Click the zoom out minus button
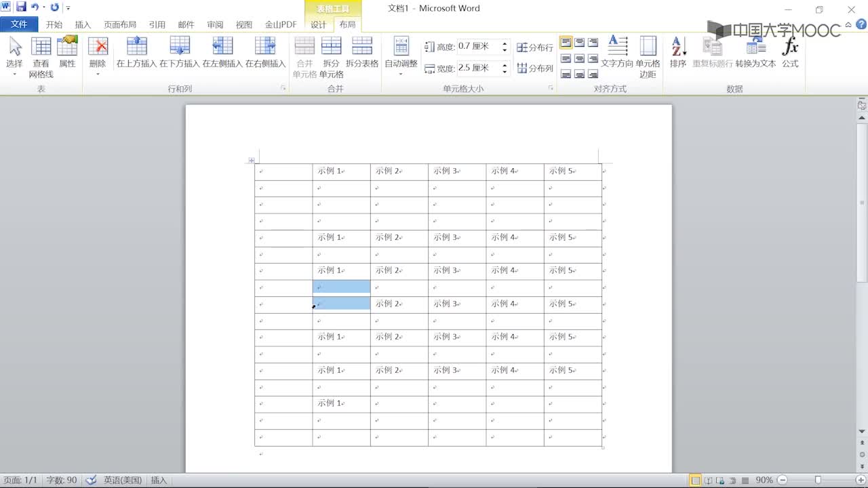This screenshot has width=868, height=488. pos(783,480)
